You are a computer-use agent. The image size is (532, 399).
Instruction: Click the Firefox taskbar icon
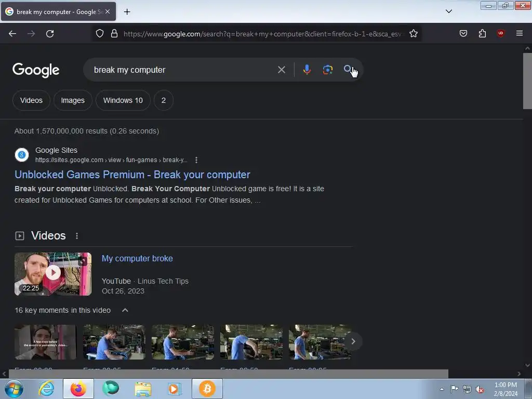point(78,389)
